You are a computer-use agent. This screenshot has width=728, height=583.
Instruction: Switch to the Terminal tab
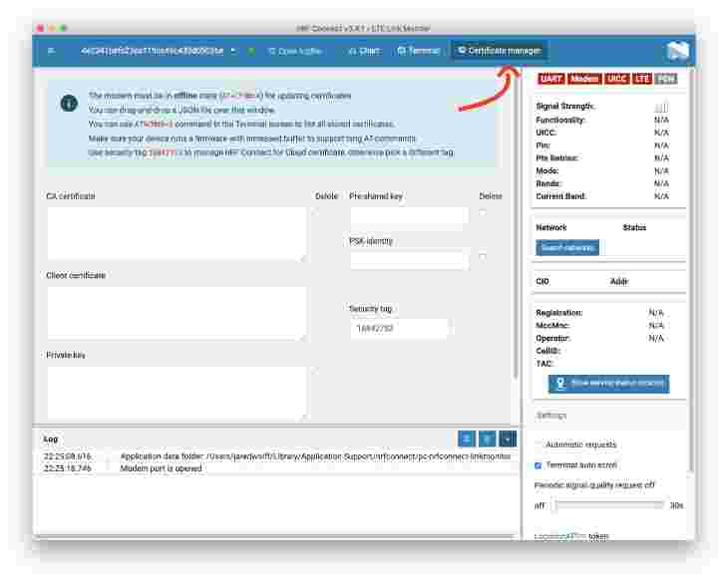point(418,51)
